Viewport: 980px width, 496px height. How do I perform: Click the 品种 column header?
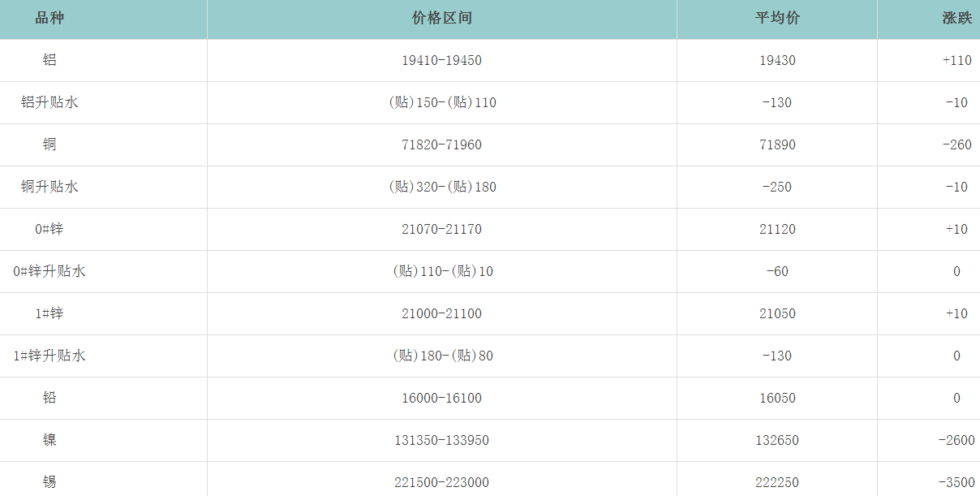click(x=49, y=18)
